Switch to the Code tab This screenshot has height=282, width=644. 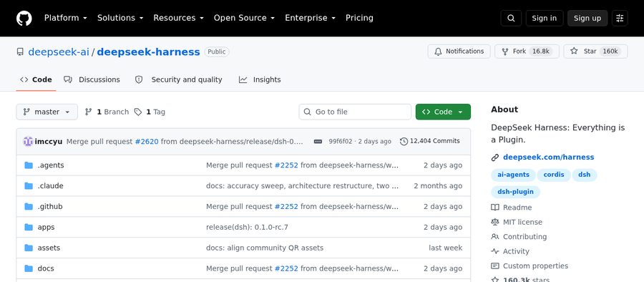point(36,79)
